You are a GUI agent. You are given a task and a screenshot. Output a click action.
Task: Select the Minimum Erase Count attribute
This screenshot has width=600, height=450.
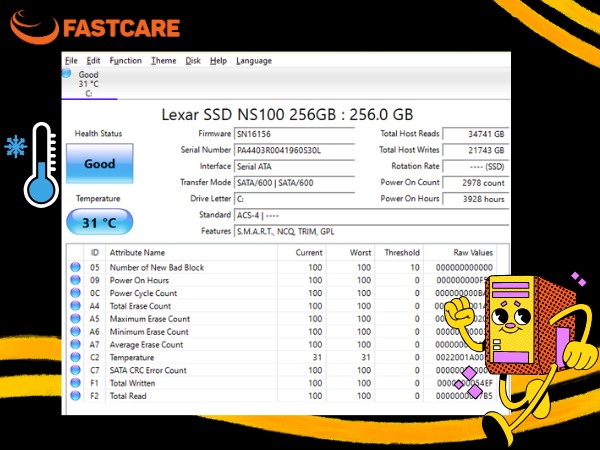(x=149, y=332)
